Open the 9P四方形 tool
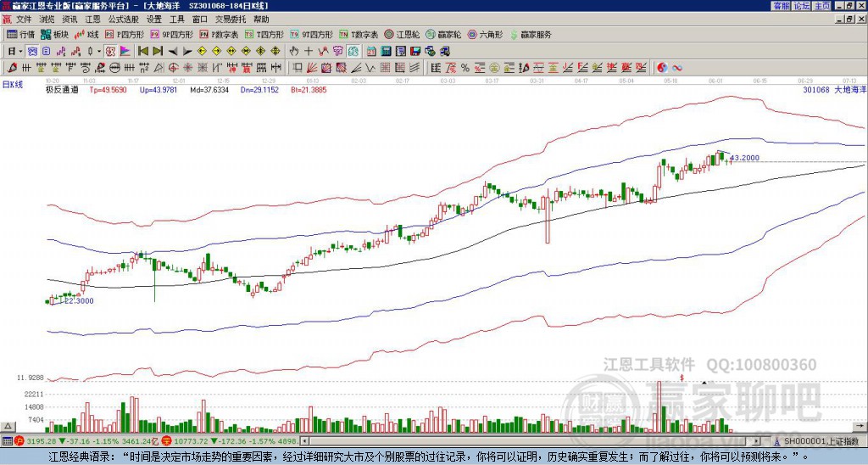 171,34
